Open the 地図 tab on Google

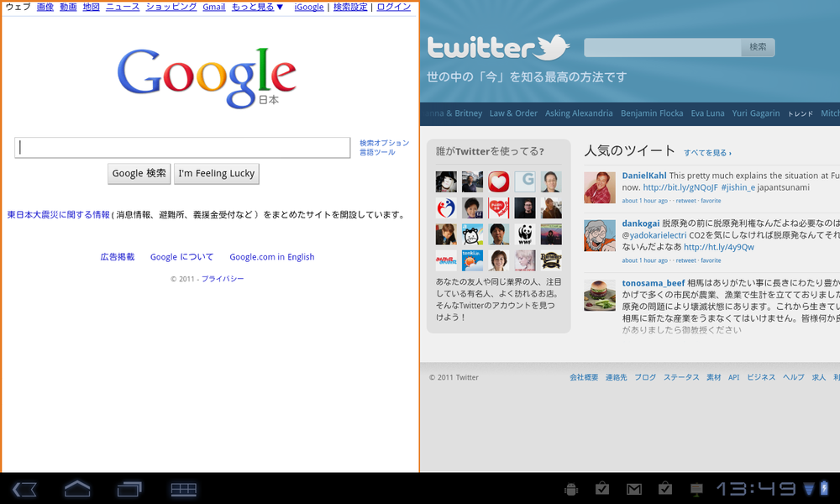point(91,7)
